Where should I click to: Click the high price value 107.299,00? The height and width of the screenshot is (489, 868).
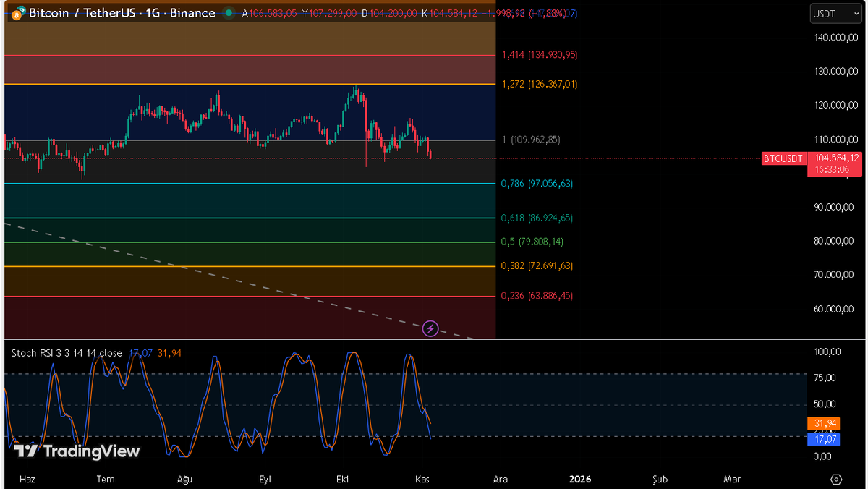point(333,13)
